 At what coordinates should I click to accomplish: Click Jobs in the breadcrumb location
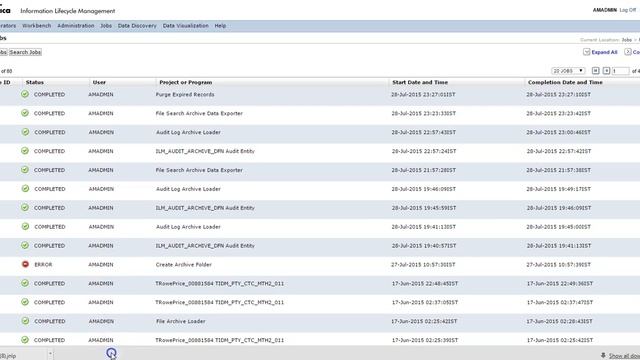(627, 40)
